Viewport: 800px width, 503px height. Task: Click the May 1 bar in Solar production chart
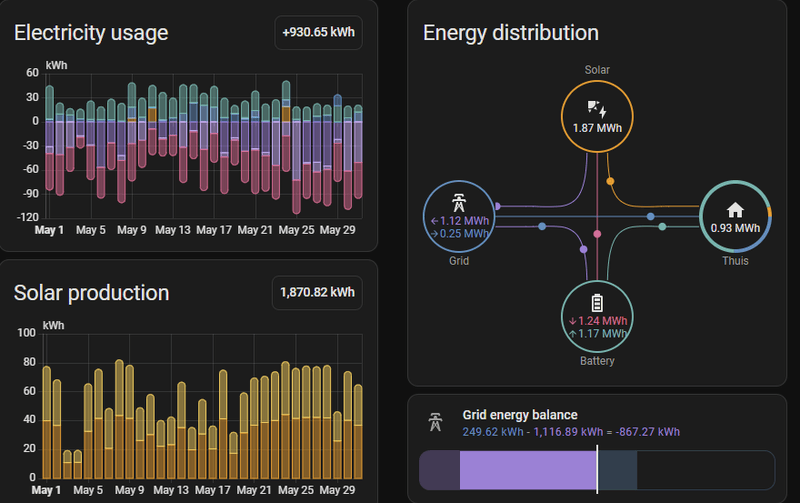point(46,422)
